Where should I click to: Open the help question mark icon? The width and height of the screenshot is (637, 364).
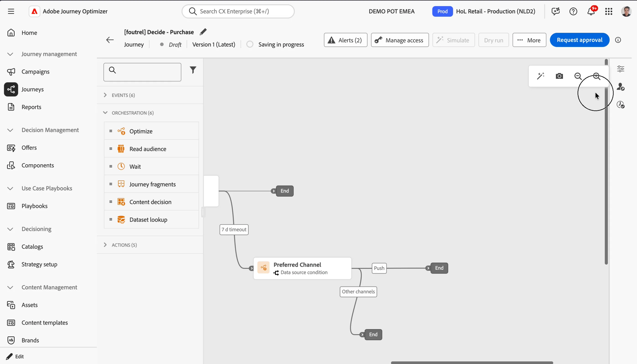(x=573, y=11)
